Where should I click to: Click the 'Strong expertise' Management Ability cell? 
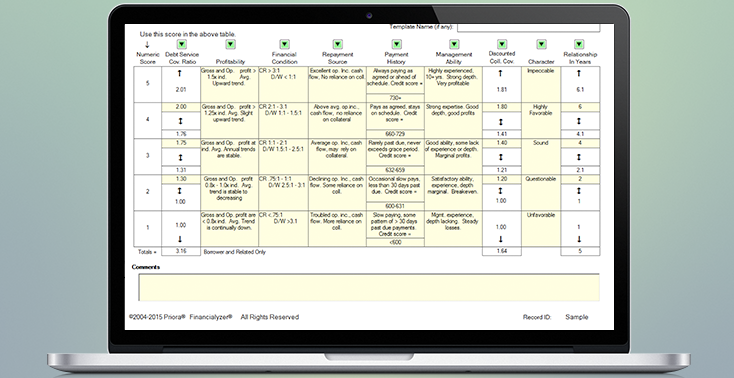tap(453, 120)
